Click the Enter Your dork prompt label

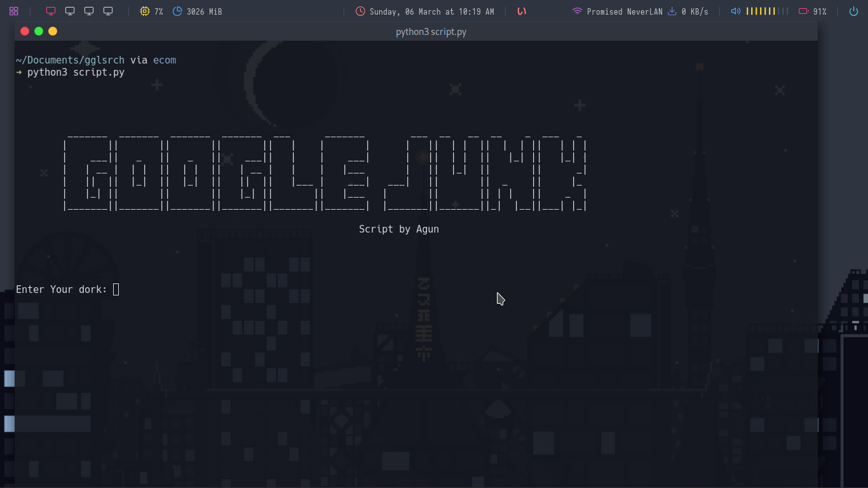coord(62,290)
